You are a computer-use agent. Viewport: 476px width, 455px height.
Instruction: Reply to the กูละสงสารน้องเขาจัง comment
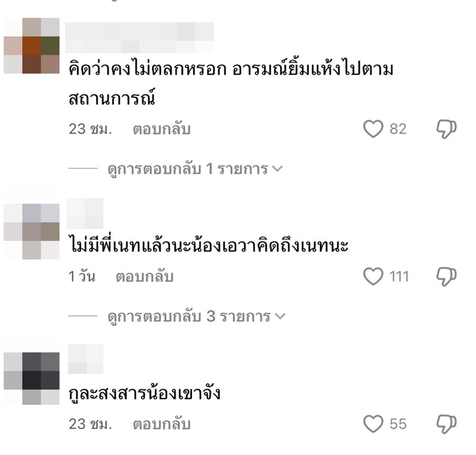pyautogui.click(x=161, y=425)
